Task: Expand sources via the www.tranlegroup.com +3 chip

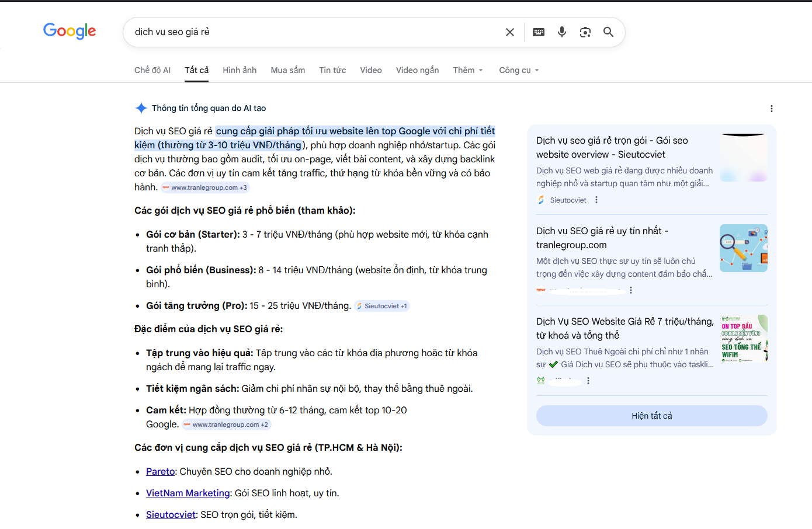Action: [204, 187]
